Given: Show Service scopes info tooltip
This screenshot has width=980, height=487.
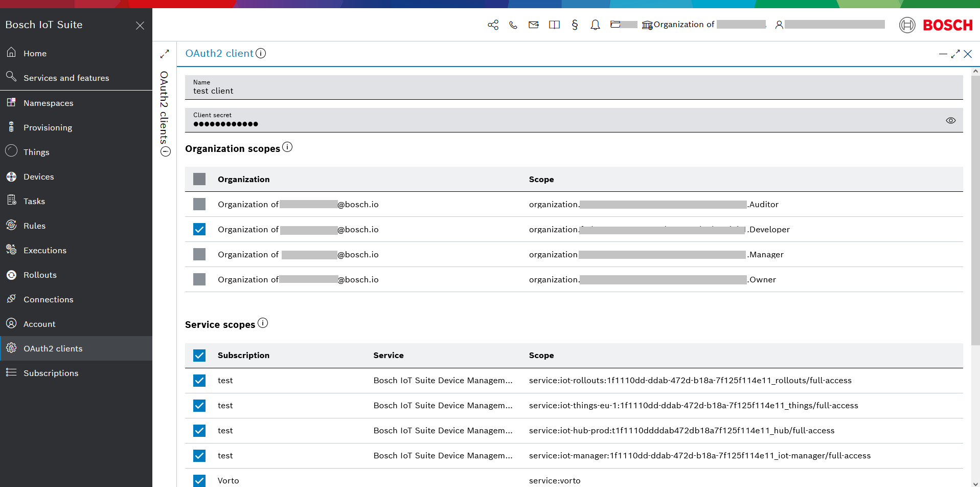Looking at the screenshot, I should tap(263, 323).
